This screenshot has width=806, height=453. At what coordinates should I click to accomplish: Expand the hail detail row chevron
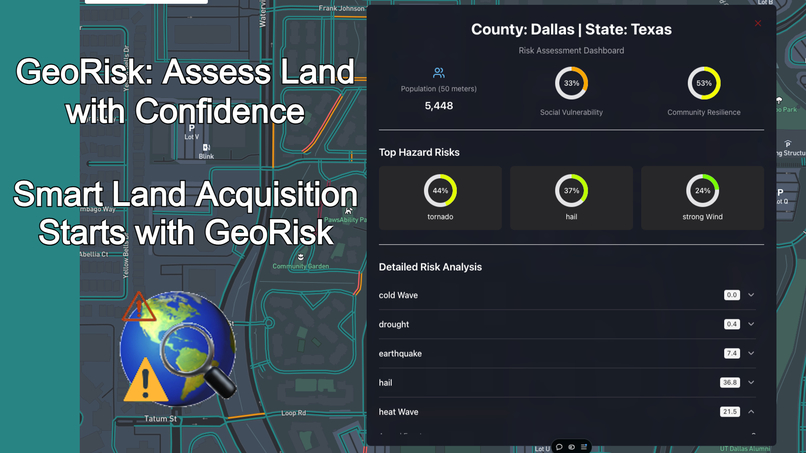point(751,383)
